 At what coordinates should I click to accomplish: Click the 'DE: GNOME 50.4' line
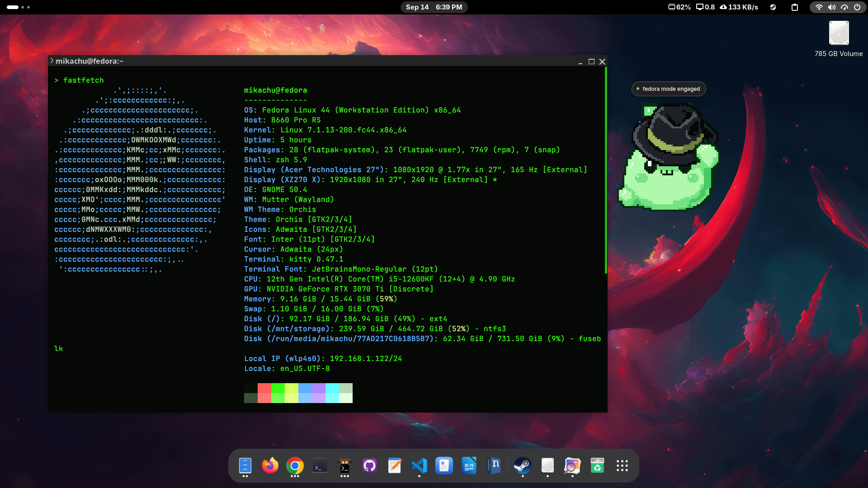click(276, 190)
